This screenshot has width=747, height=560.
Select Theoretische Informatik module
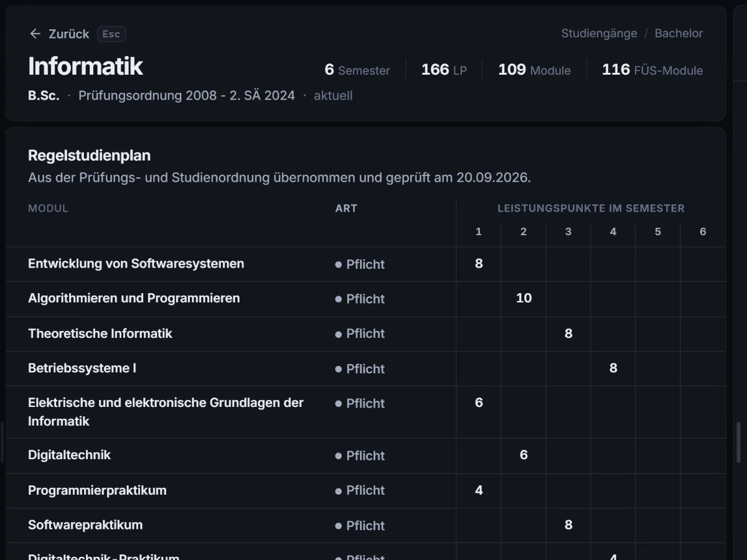point(100,334)
